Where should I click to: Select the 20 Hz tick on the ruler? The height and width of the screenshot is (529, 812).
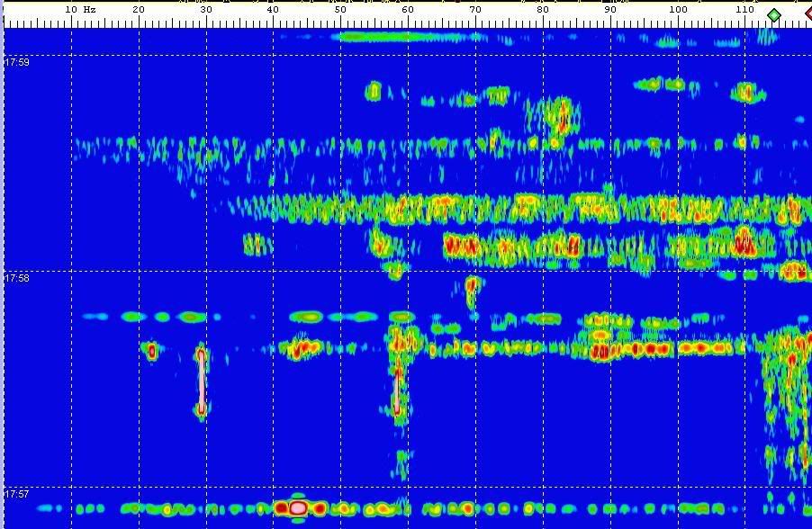(139, 9)
